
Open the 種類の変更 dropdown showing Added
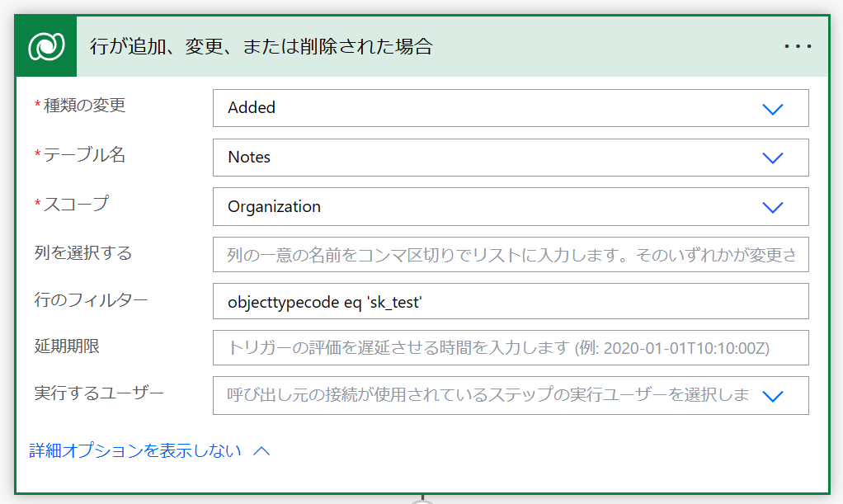pos(511,108)
